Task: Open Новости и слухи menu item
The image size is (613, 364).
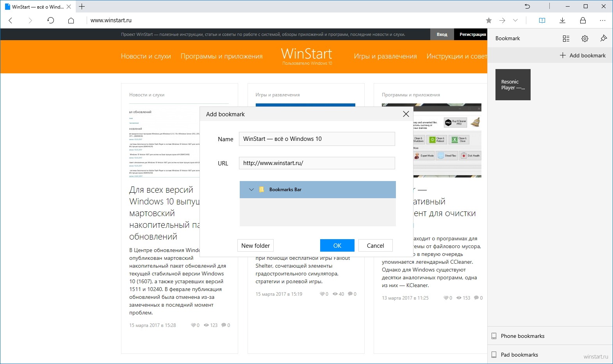Action: [146, 56]
